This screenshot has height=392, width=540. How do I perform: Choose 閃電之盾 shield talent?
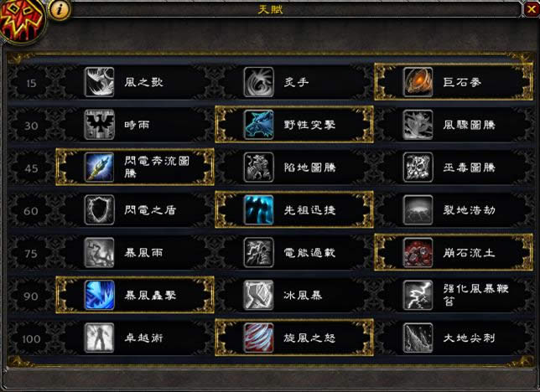click(135, 210)
